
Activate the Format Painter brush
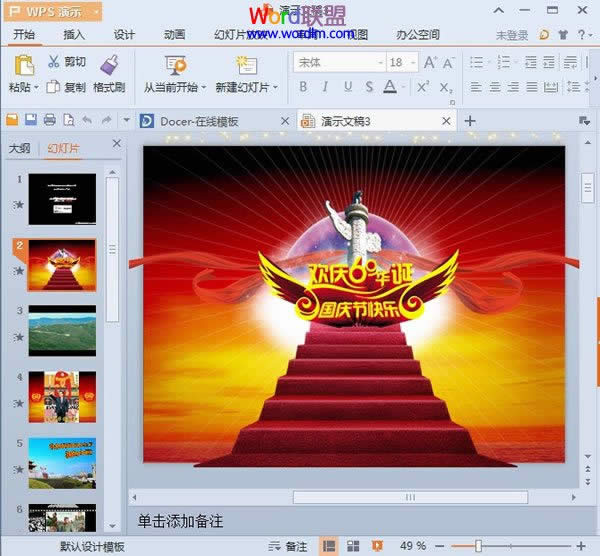[x=109, y=65]
